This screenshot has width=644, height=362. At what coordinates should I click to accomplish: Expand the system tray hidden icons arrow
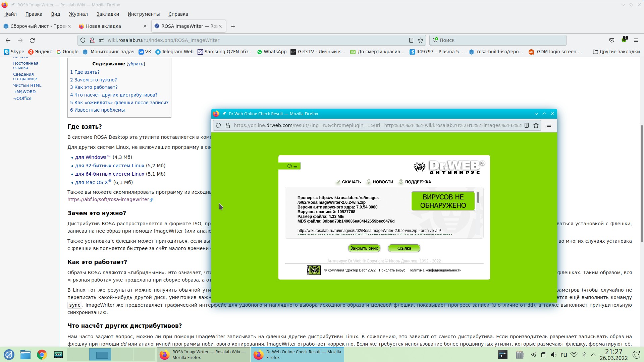pyautogui.click(x=593, y=355)
